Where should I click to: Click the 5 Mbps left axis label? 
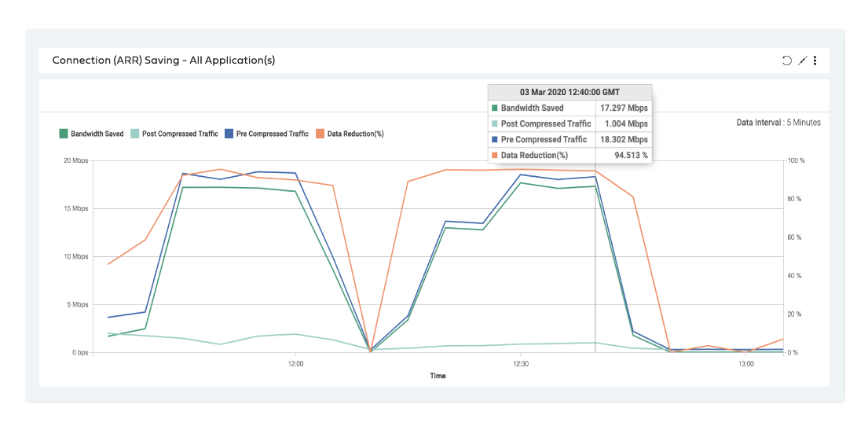78,305
